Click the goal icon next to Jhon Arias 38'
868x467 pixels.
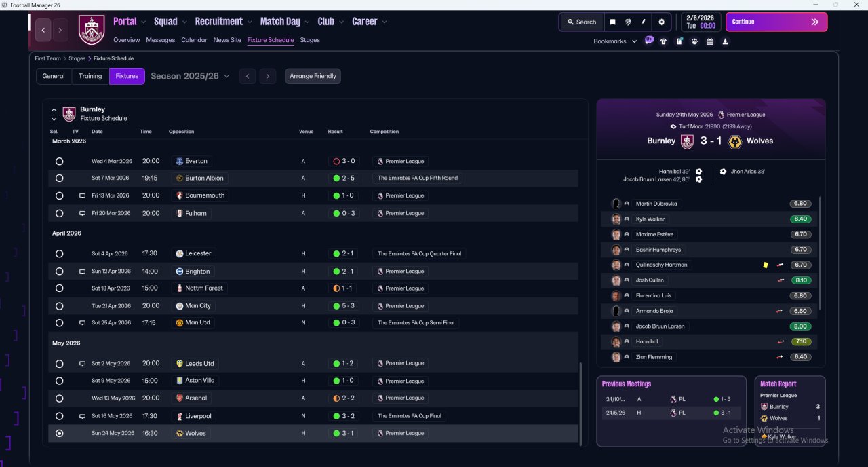pyautogui.click(x=723, y=172)
